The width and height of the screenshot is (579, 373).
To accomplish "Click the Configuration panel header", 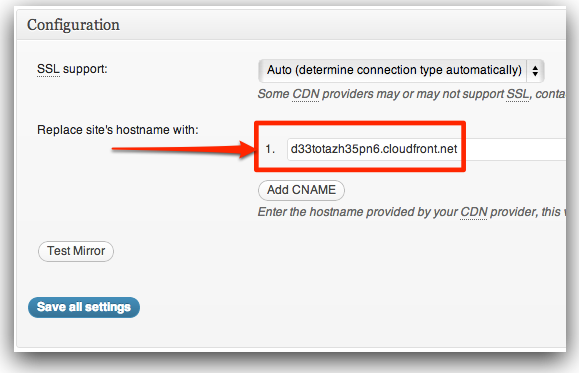I will [x=292, y=25].
